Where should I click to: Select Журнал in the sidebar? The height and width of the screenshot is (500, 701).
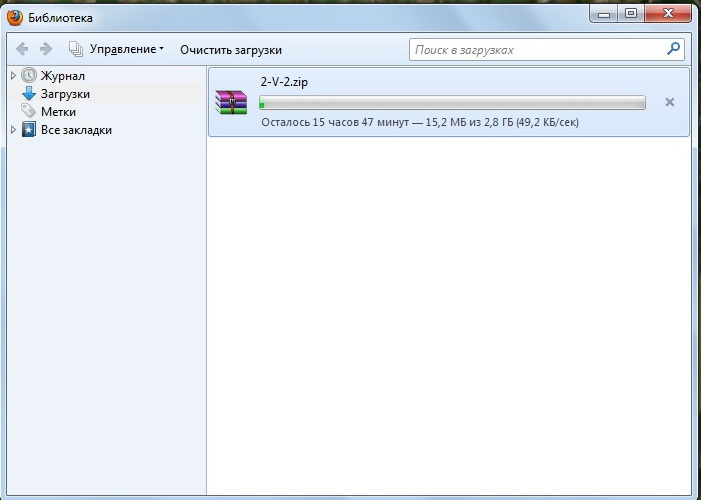(63, 76)
